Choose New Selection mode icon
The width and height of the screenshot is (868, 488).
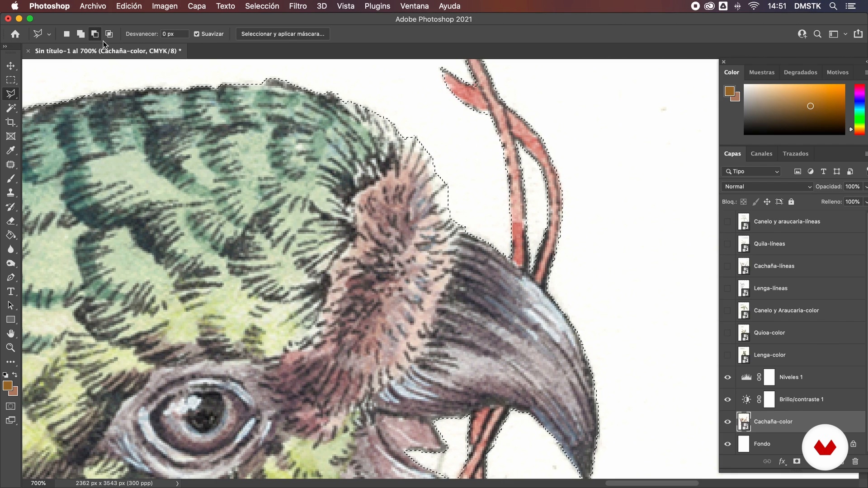coord(66,34)
